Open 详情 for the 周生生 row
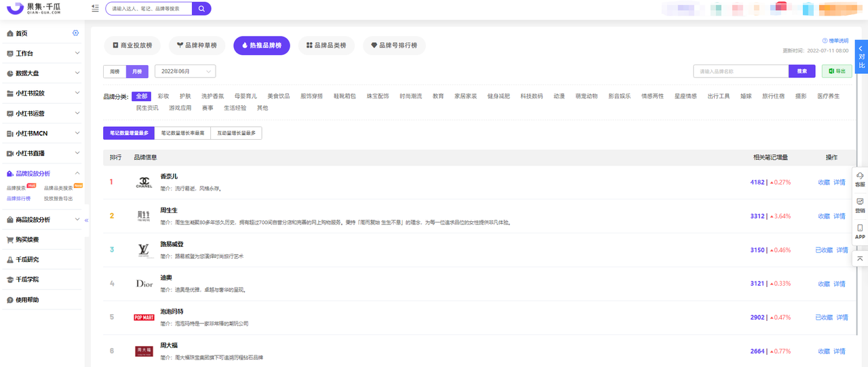The image size is (868, 367). 840,216
